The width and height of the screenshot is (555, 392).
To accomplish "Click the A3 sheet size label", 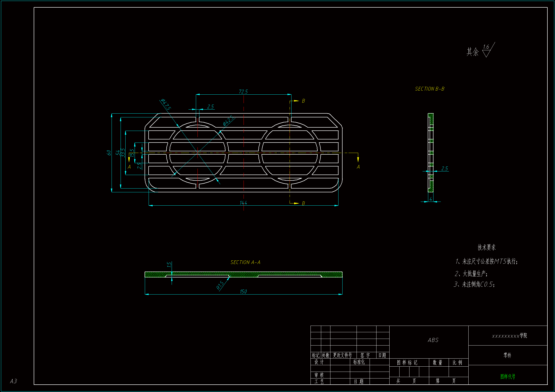I will 14,381.
